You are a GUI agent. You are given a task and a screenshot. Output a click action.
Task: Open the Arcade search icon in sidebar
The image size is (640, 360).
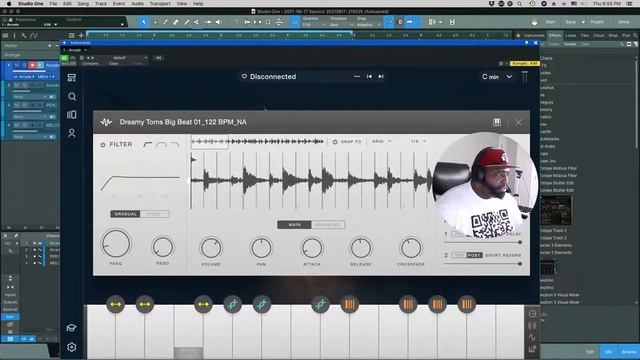point(72,97)
